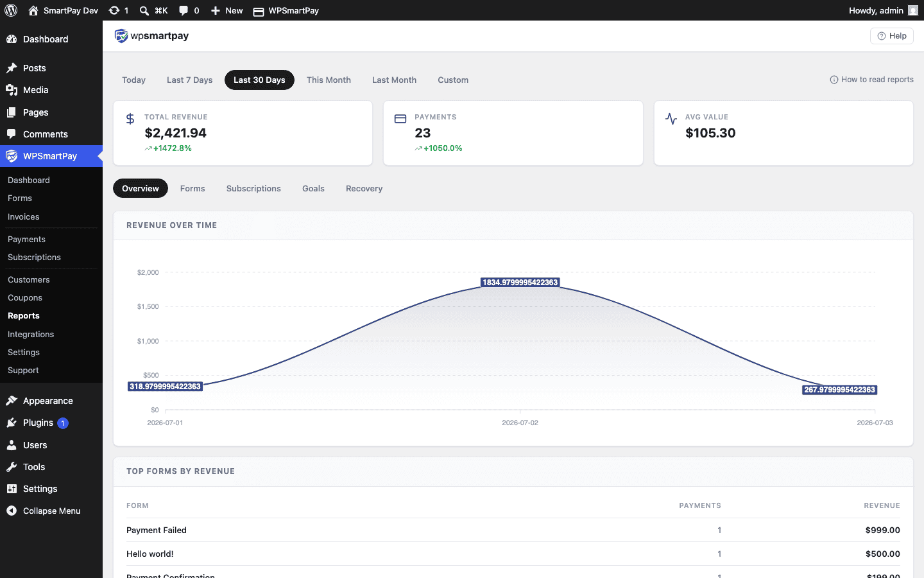Click the Comments bubble icon in sidebar
Screen dimensions: 924x578
click(x=12, y=134)
